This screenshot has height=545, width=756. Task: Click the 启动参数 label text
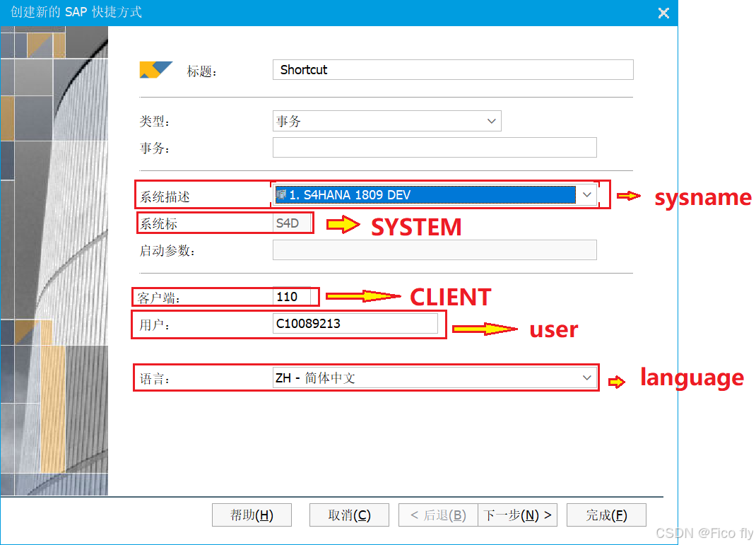point(167,251)
